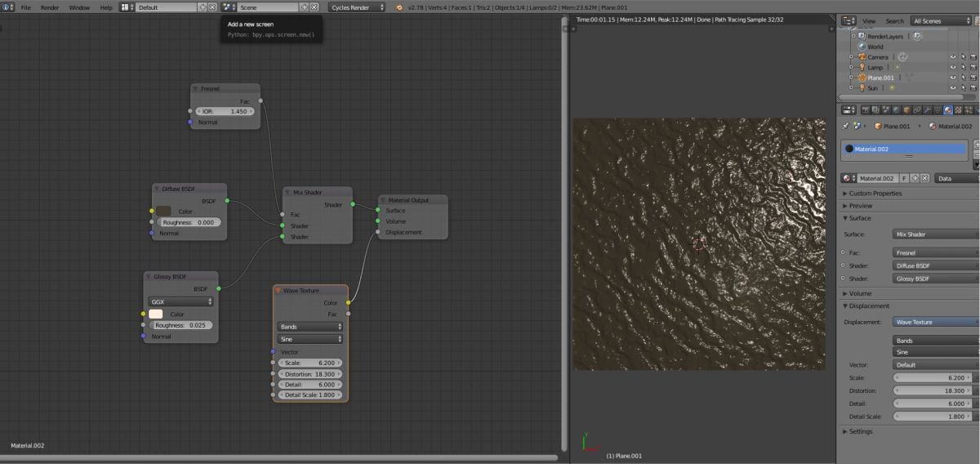Switch to Render properties tab
The image size is (980, 464).
pyautogui.click(x=866, y=109)
